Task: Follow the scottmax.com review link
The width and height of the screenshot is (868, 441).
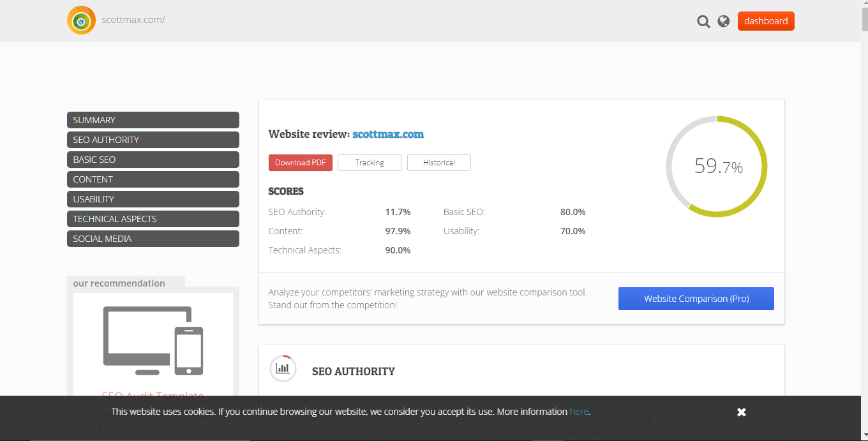Action: pos(388,134)
